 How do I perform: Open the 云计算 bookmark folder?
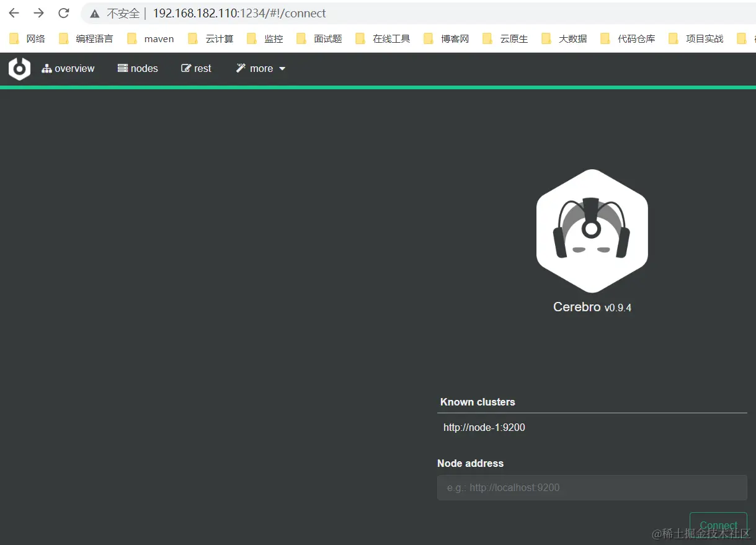click(211, 38)
